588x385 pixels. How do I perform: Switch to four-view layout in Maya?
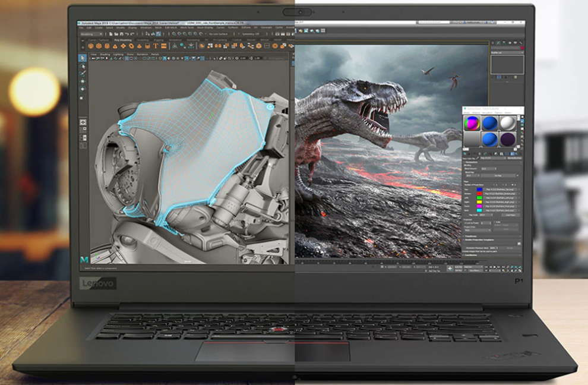click(x=83, y=129)
